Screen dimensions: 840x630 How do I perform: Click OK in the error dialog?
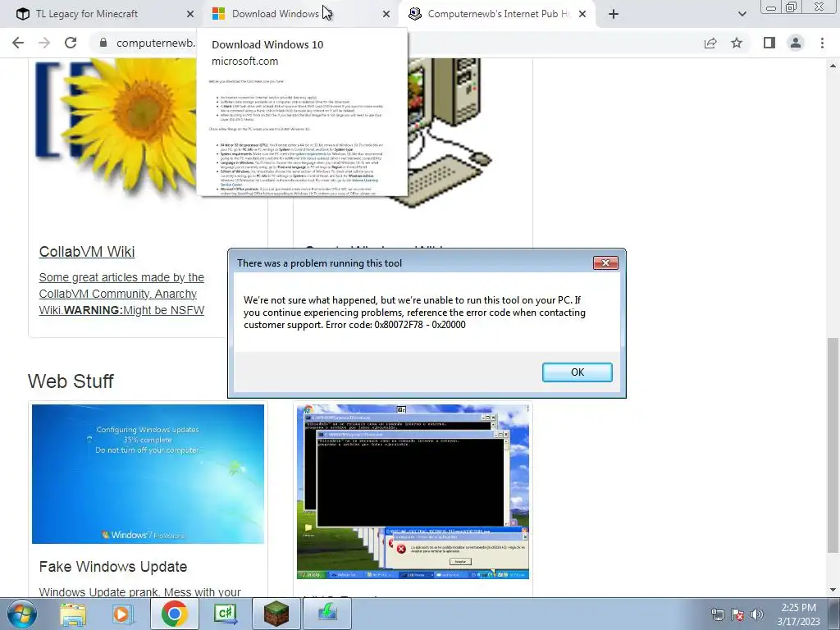577,372
